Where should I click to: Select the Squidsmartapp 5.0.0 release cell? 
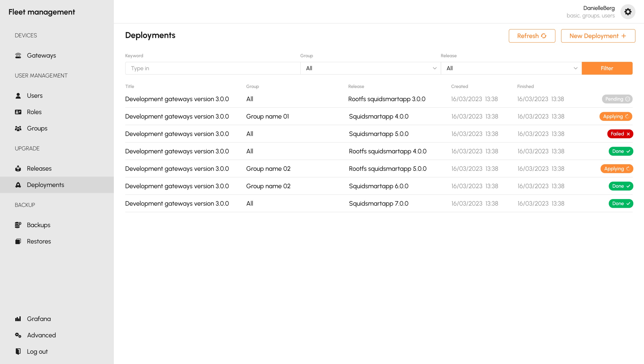point(379,134)
